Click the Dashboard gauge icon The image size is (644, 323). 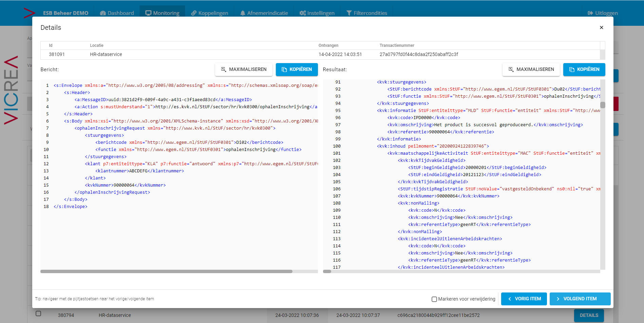point(103,13)
